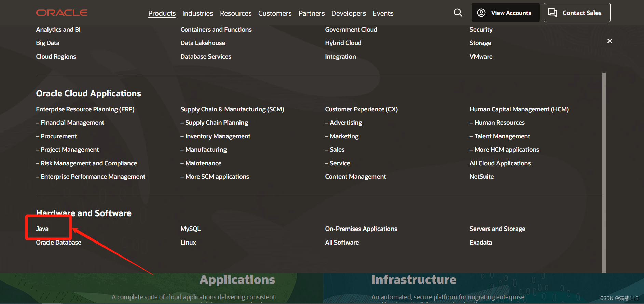This screenshot has width=644, height=304.
Task: Open the Developers menu
Action: pos(348,13)
